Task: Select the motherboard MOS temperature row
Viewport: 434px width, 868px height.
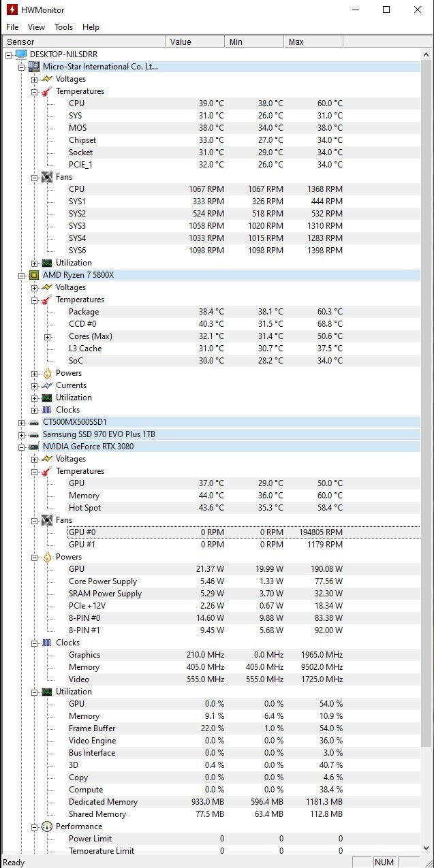Action: coord(244,128)
